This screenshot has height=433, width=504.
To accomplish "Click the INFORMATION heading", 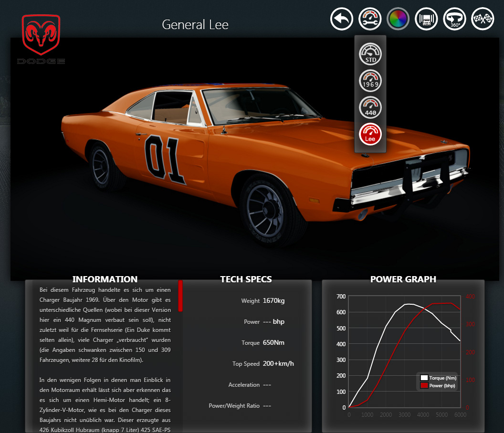I will [105, 279].
